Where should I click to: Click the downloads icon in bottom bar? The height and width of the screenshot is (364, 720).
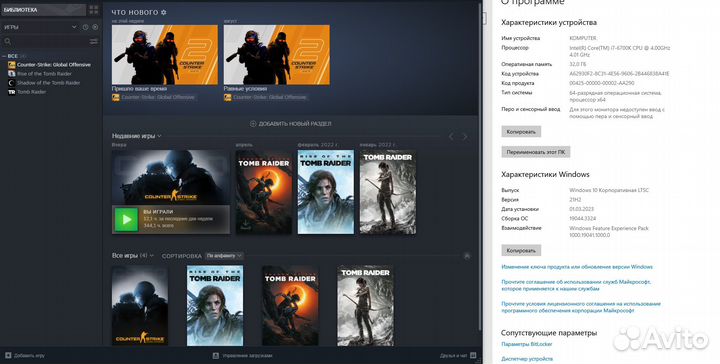click(216, 355)
